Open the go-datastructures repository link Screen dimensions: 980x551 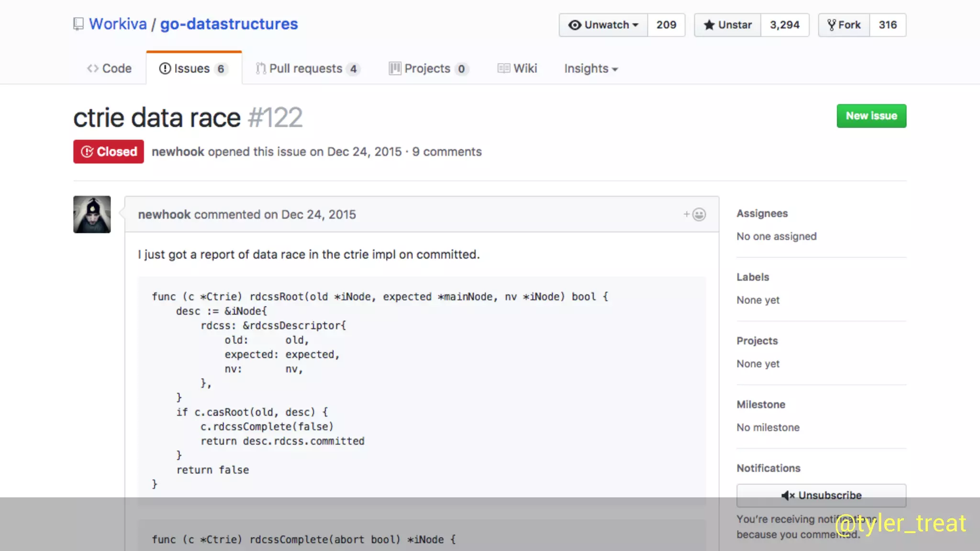click(x=229, y=24)
